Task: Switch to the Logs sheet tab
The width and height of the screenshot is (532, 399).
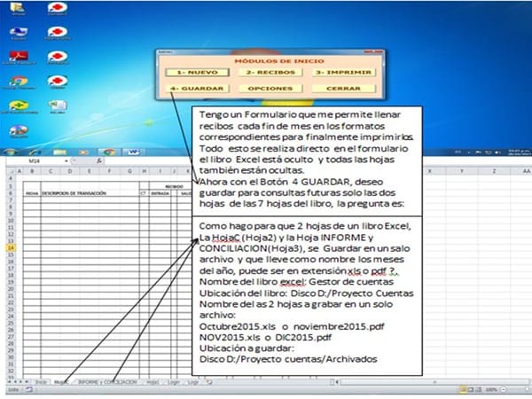Action: point(192,382)
